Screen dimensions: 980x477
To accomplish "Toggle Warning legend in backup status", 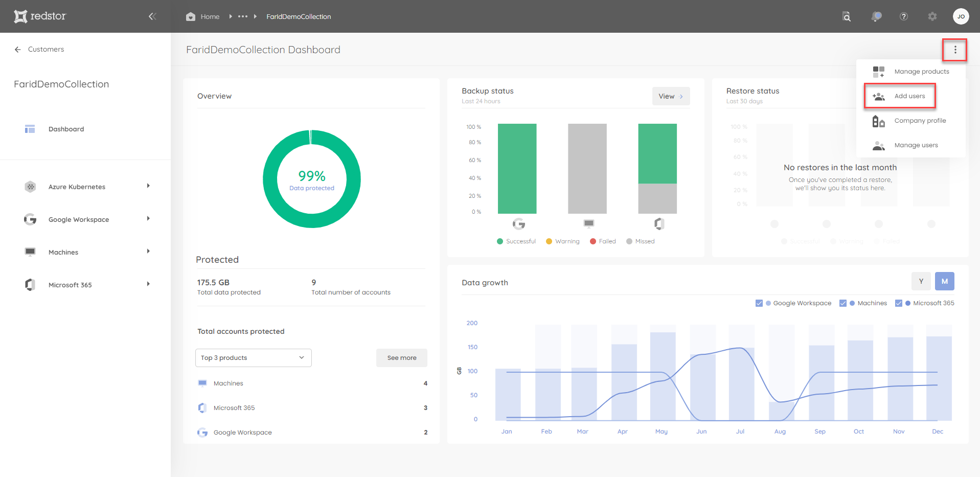I will [x=563, y=241].
